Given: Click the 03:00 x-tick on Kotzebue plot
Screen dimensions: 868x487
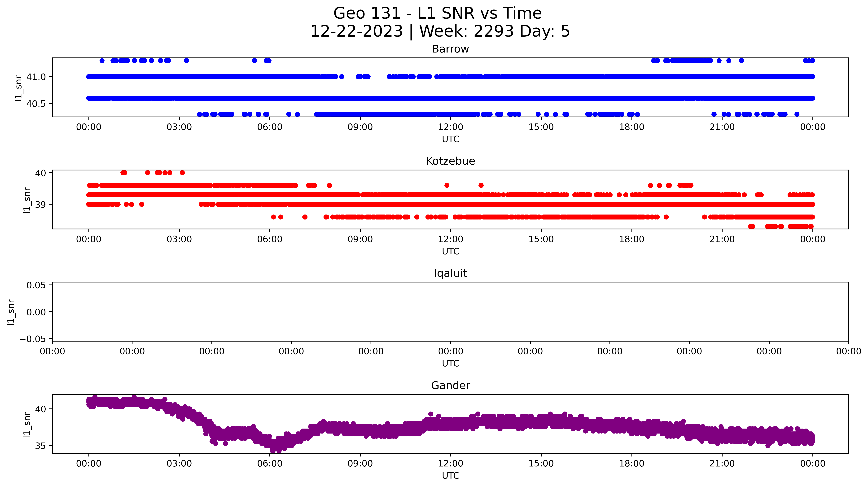Looking at the screenshot, I should (x=179, y=240).
